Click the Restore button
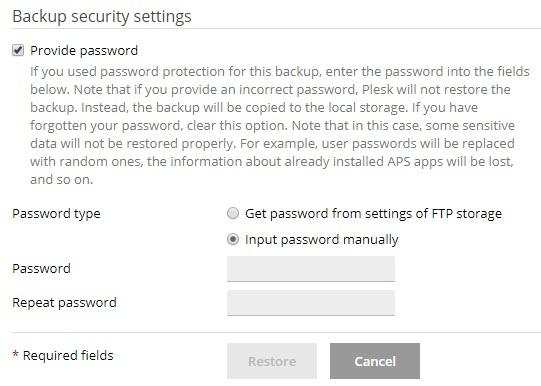Image resolution: width=541 pixels, height=386 pixels. coord(272,361)
